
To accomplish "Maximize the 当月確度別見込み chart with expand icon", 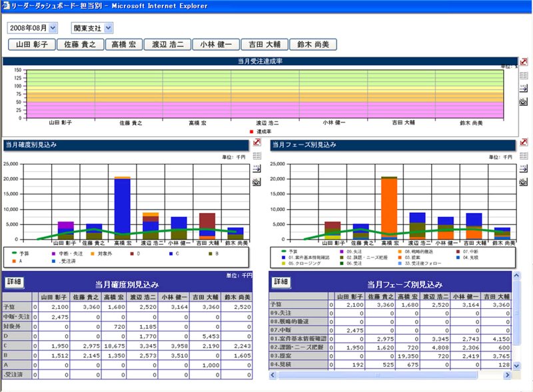I will (257, 142).
